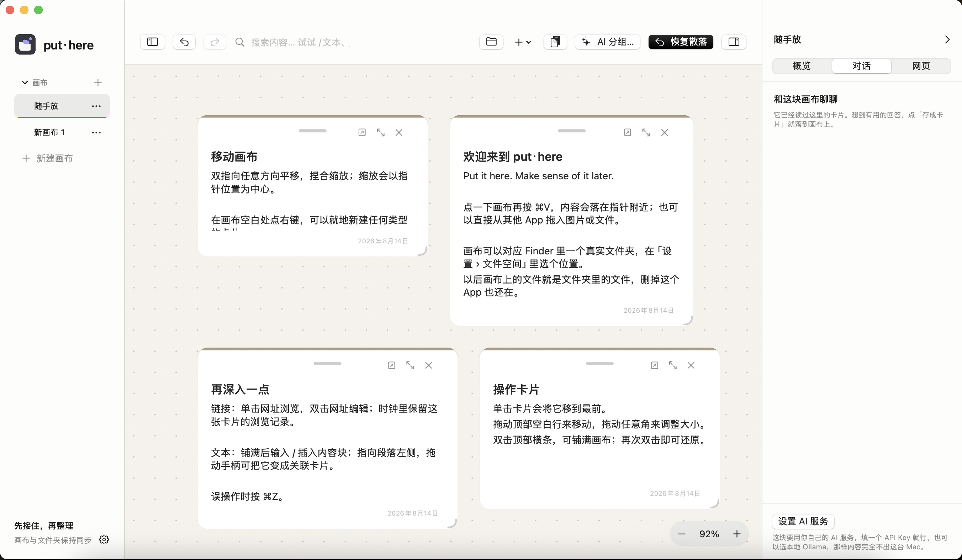This screenshot has height=560, width=962.
Task: Click the redo arrow button
Action: (215, 42)
